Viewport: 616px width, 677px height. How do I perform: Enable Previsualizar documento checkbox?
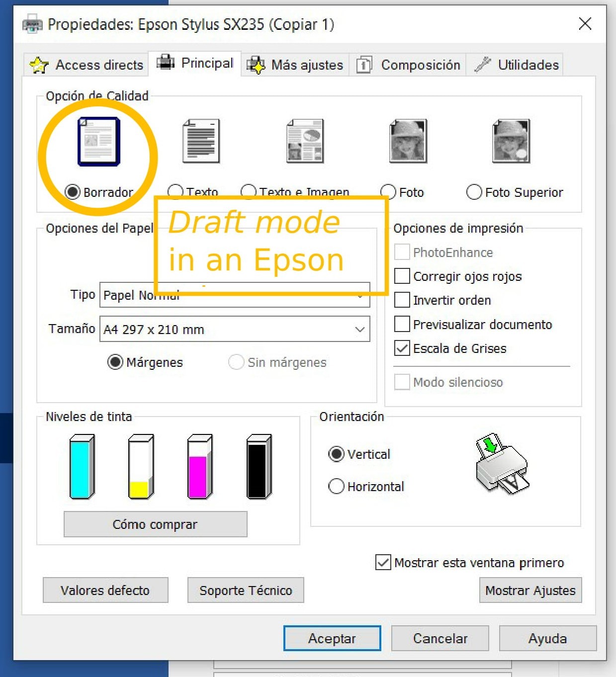click(x=402, y=324)
